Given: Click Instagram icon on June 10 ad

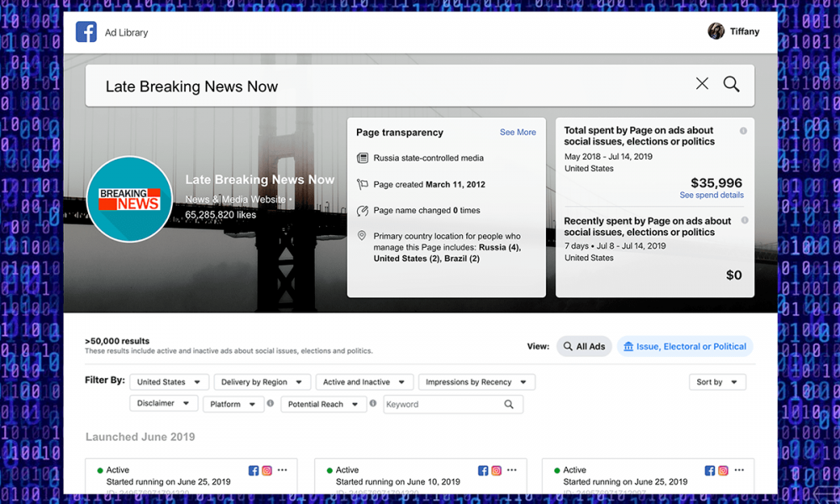Looking at the screenshot, I should coord(496,470).
